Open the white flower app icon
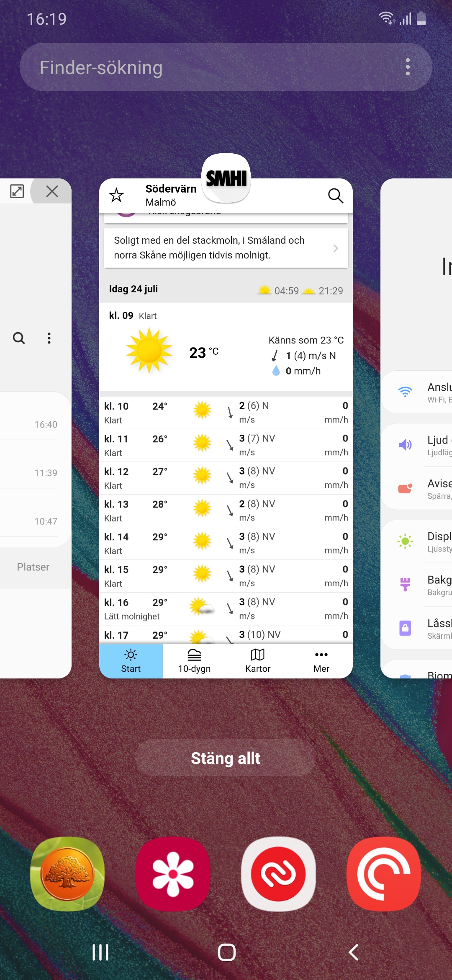 click(x=173, y=874)
